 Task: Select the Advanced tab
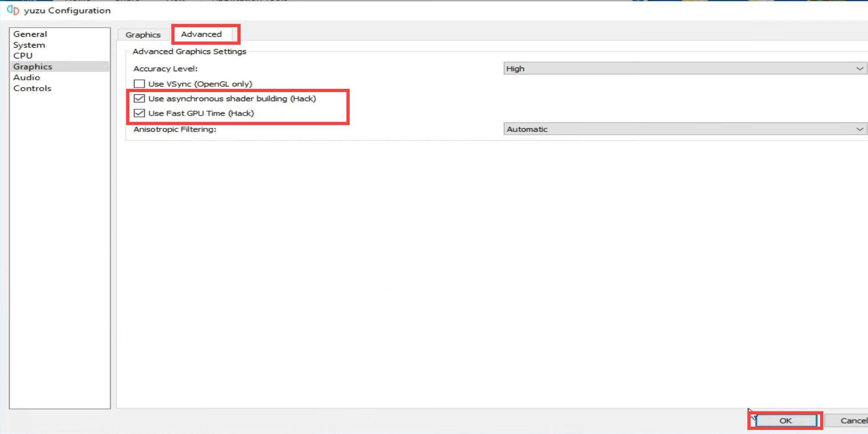(x=201, y=34)
